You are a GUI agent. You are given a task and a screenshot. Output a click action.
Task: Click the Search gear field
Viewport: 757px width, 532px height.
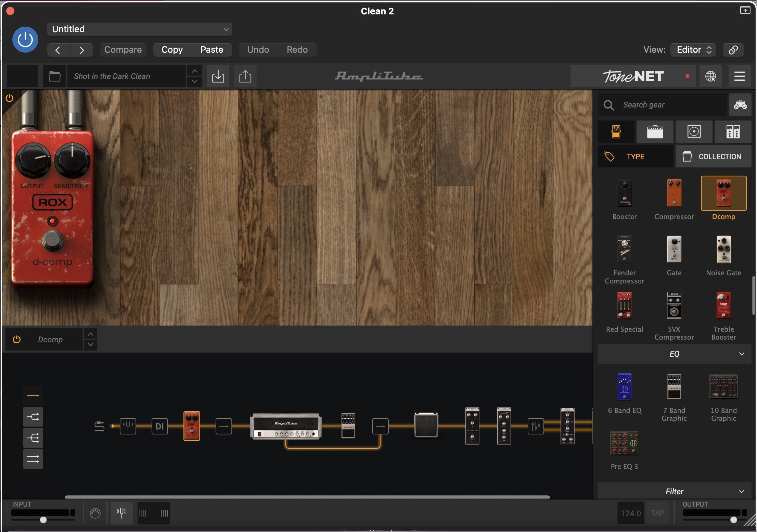(x=663, y=105)
